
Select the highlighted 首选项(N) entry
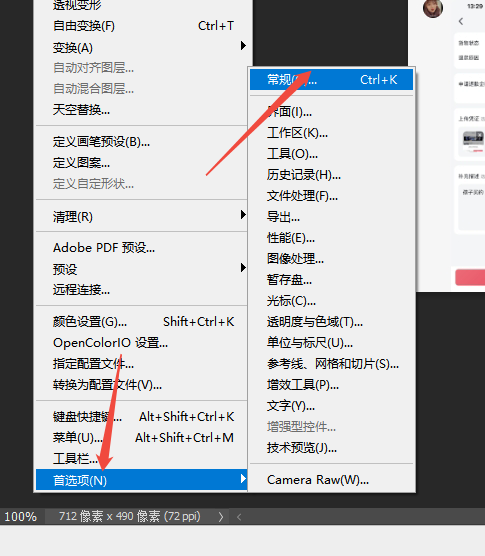pos(141,480)
